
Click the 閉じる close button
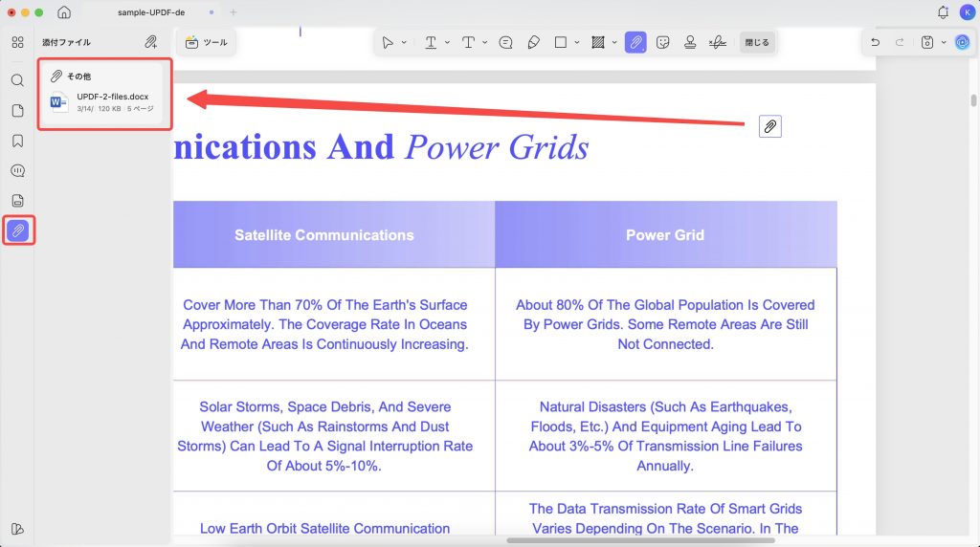click(x=757, y=42)
